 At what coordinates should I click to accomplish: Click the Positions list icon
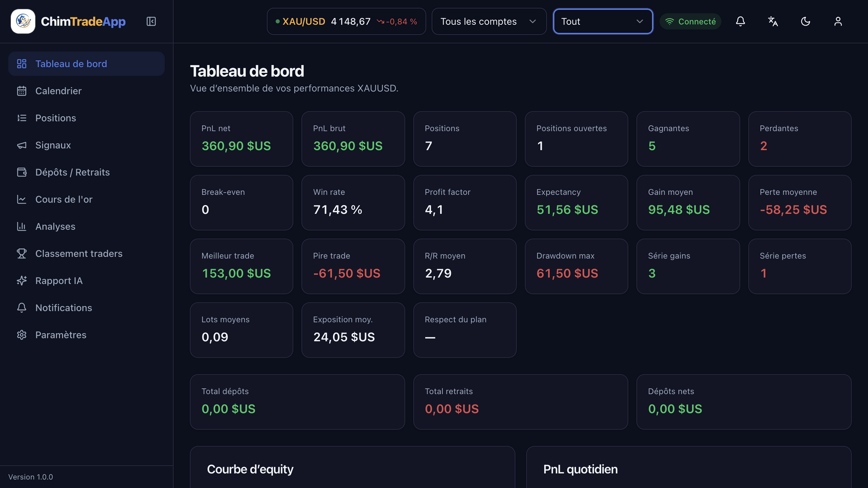(22, 118)
